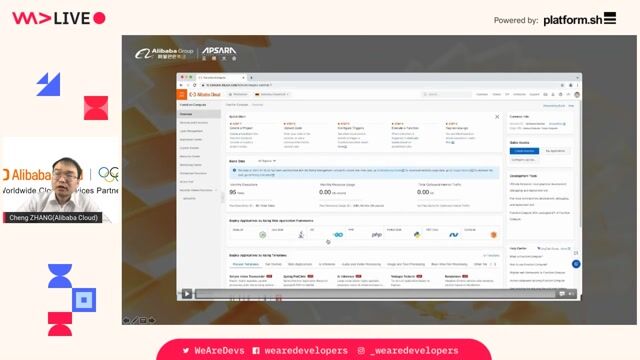The image size is (640, 360).
Task: Open the user avatar in the console header
Action: pyautogui.click(x=577, y=94)
